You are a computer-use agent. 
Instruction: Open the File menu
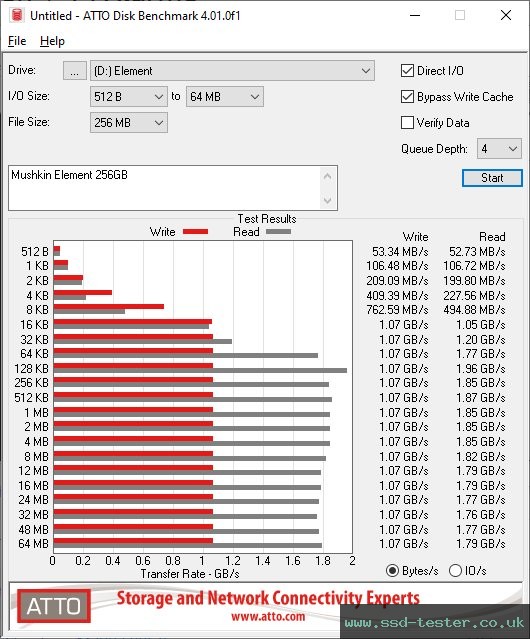coord(17,41)
